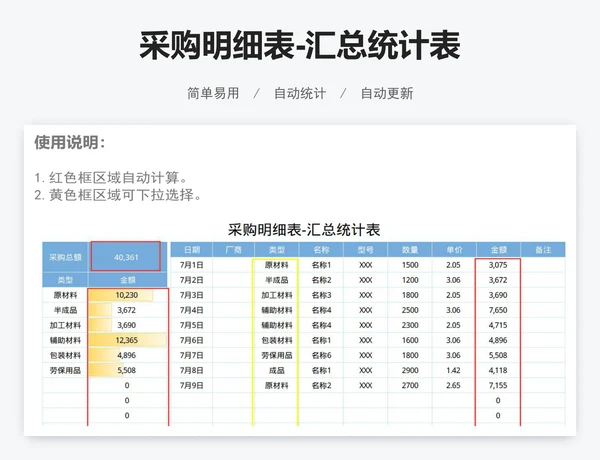Select the quantity cell 2700

[410, 385]
